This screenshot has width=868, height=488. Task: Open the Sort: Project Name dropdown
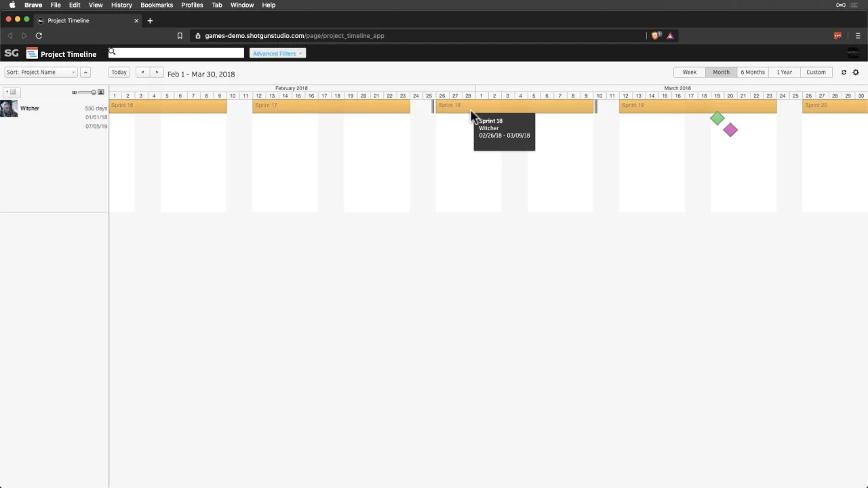pyautogui.click(x=41, y=73)
